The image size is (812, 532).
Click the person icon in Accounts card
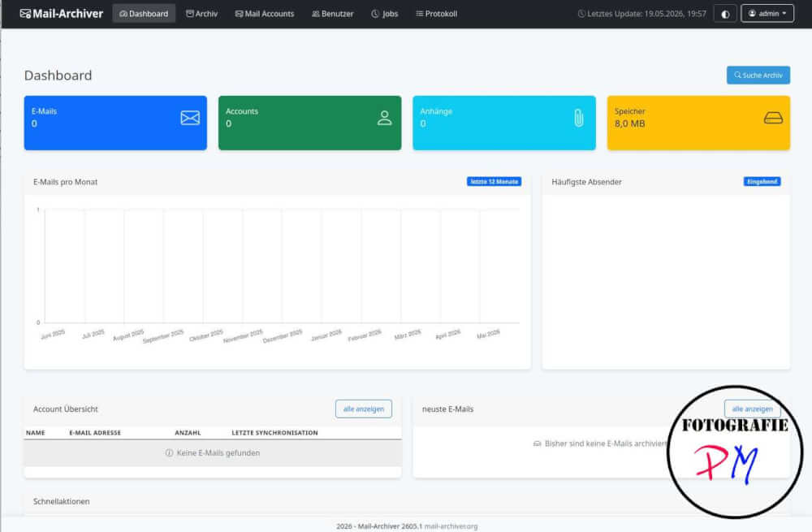pos(384,118)
